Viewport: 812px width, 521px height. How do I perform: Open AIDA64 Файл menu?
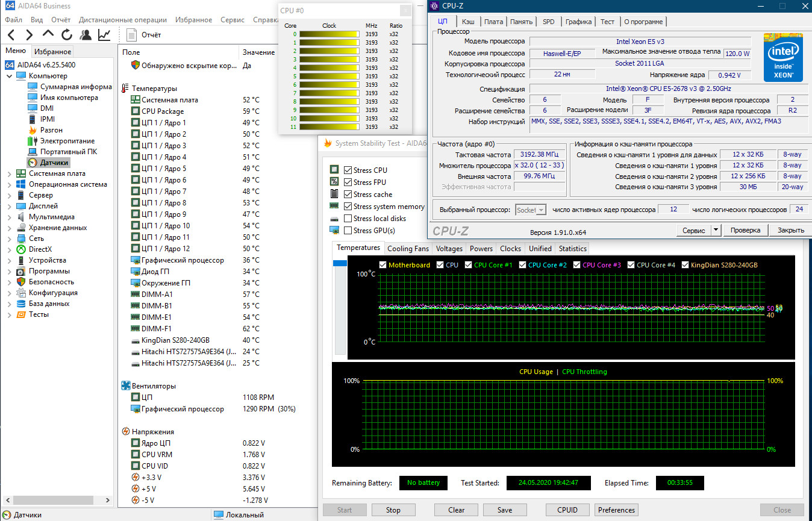13,20
